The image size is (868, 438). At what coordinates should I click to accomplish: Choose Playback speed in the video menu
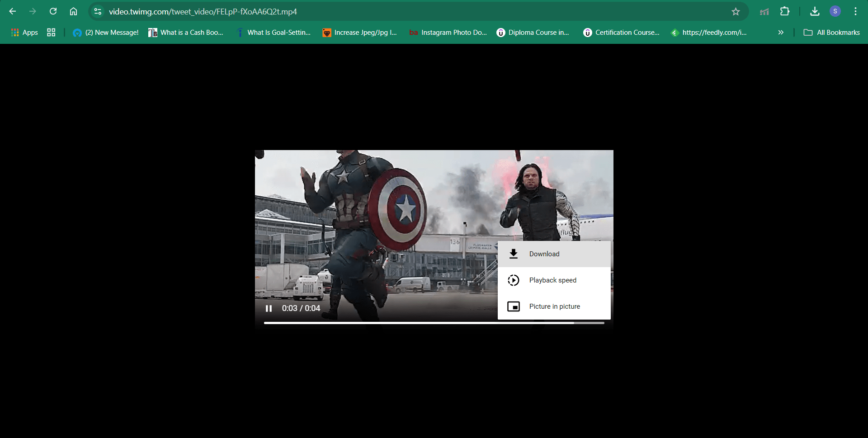(x=554, y=280)
